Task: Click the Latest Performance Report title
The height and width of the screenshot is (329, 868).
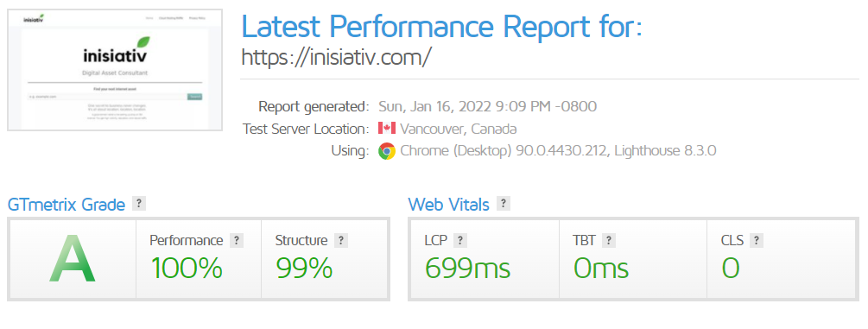Action: pyautogui.click(x=442, y=26)
